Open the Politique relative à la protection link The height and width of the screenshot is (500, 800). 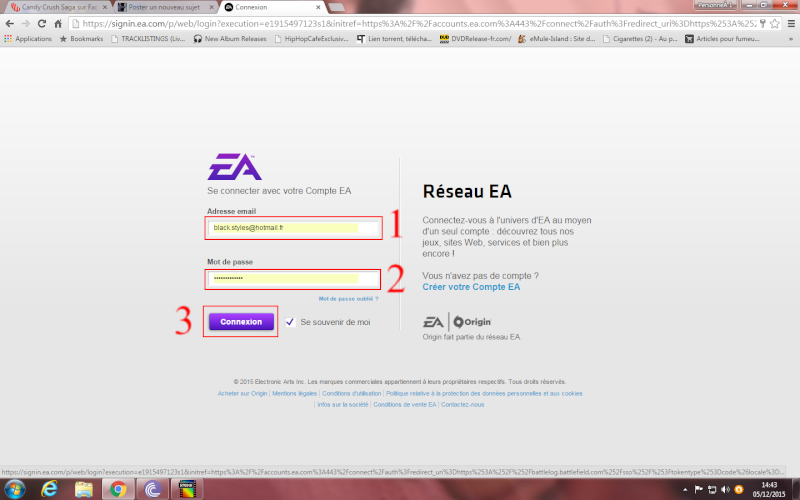point(484,393)
